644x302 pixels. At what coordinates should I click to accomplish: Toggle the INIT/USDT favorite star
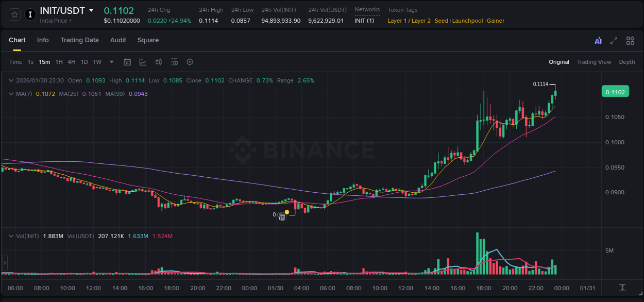click(14, 14)
